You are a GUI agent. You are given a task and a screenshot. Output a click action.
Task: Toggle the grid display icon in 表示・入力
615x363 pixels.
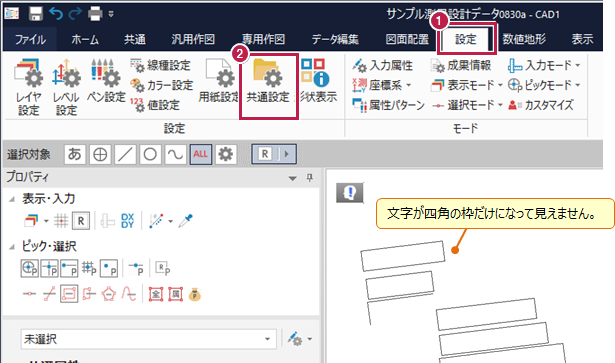click(x=61, y=221)
